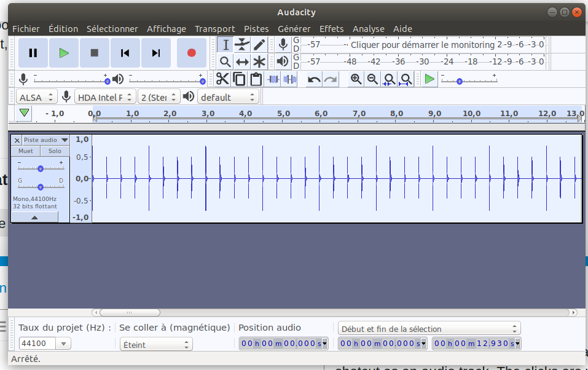Screen dimensions: 588x370
Task: Select the Time Shift tool
Action: click(x=242, y=61)
